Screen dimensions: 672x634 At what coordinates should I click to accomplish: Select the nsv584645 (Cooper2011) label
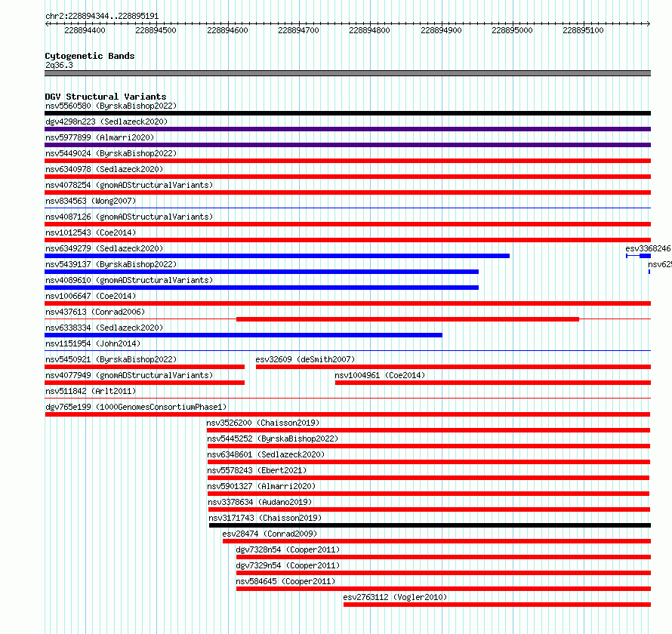[285, 581]
